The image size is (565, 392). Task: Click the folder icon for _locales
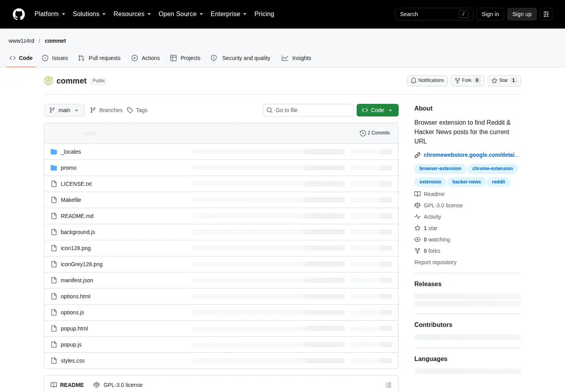click(54, 152)
